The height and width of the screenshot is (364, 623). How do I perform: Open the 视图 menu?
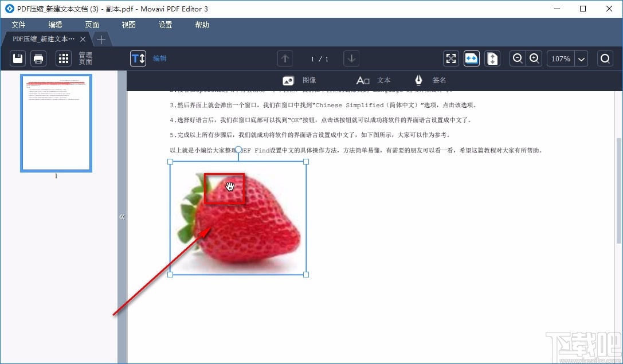[128, 25]
